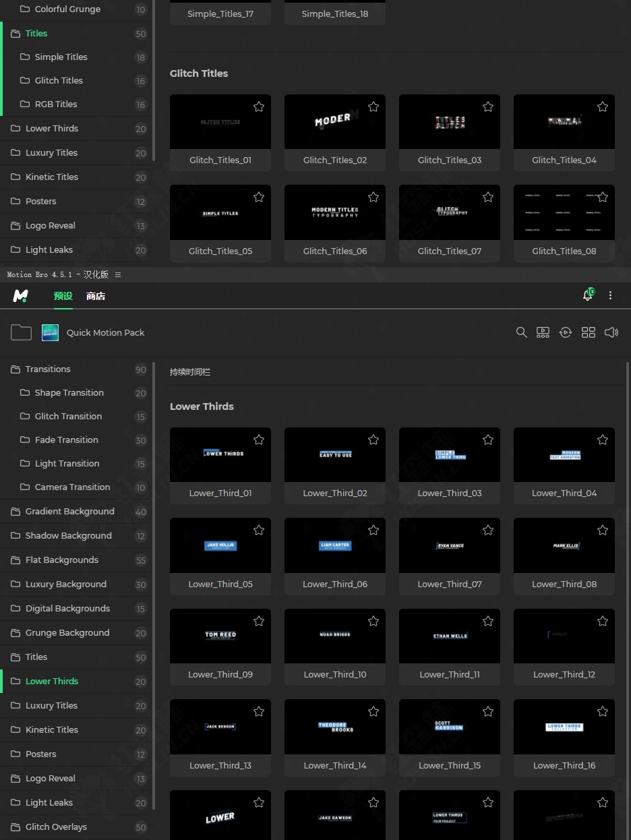Open the search magnifier

[x=521, y=332]
